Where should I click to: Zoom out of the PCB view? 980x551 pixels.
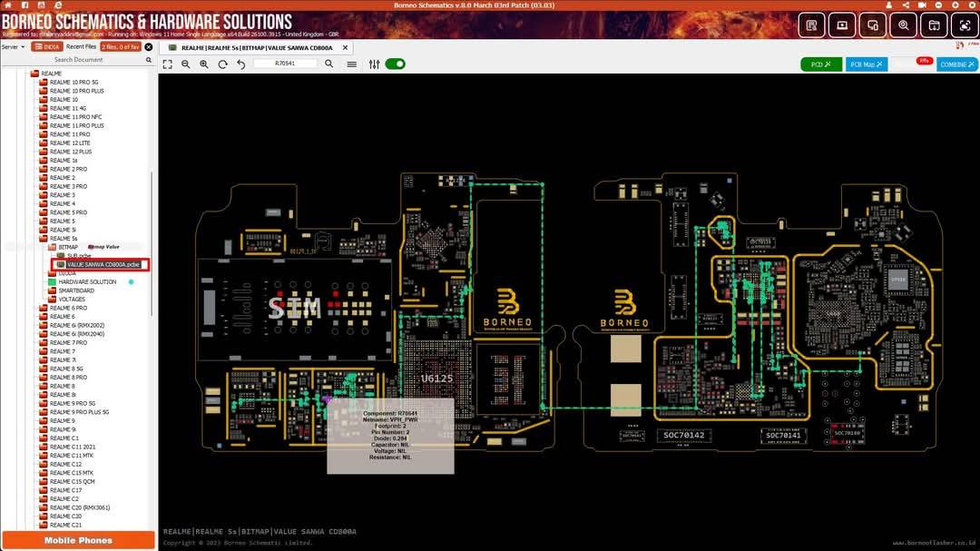point(186,64)
